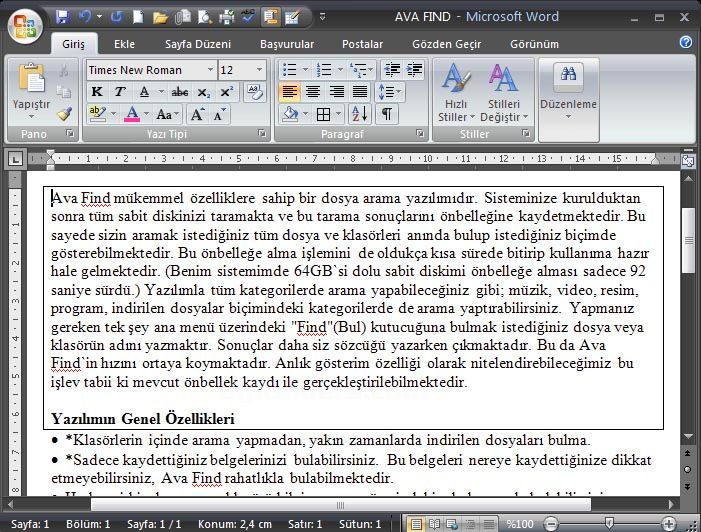Open the Stiller pane launcher

[526, 133]
